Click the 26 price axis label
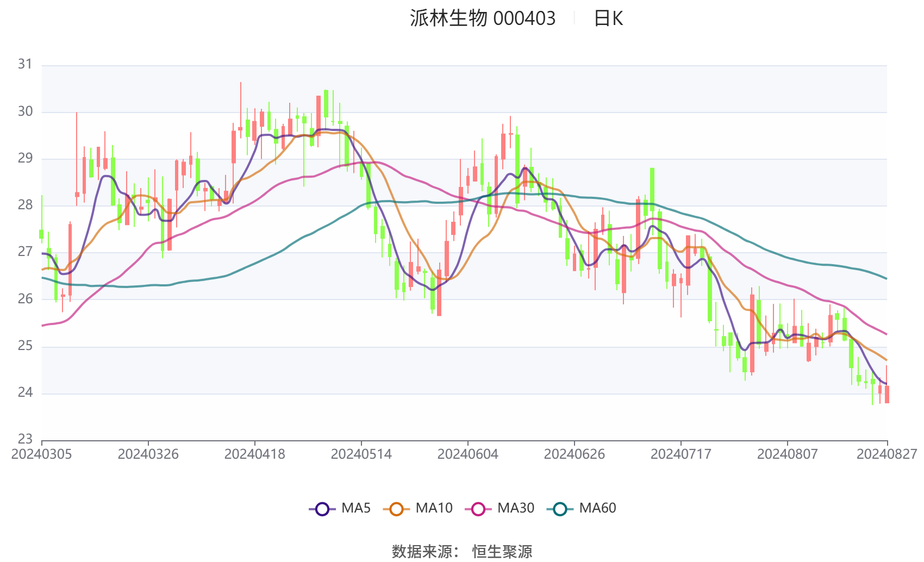This screenshot has height=562, width=924. click(25, 299)
